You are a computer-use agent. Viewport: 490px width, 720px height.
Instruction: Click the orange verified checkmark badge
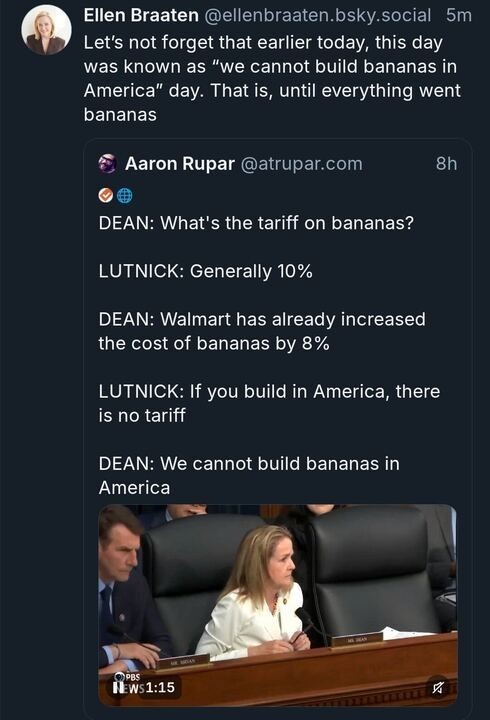[106, 196]
